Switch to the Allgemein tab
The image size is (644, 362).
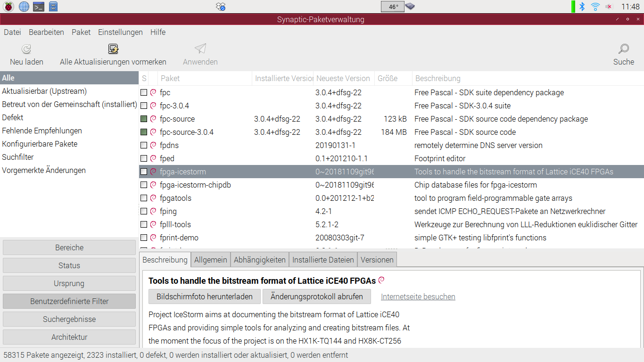click(211, 260)
